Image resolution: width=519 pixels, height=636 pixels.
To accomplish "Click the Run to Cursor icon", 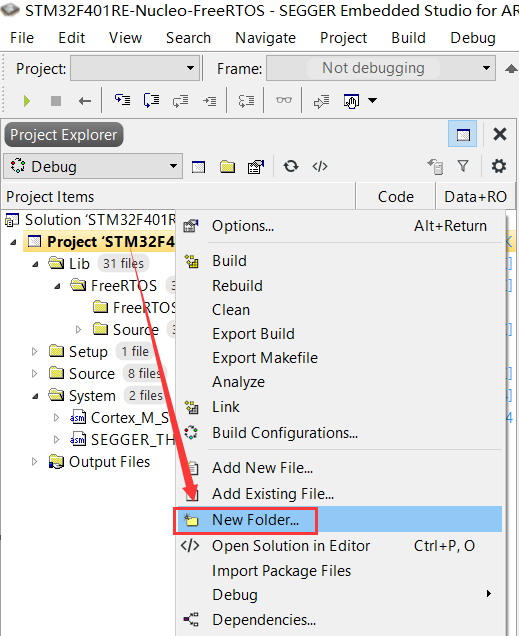I will (209, 101).
